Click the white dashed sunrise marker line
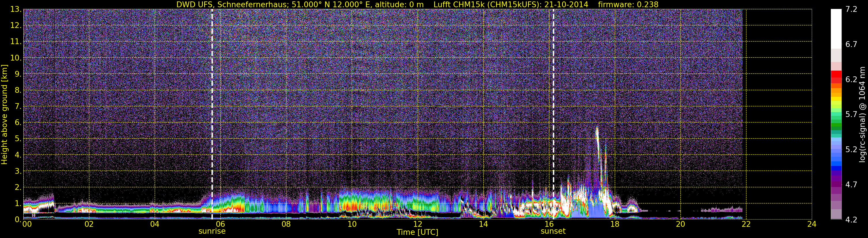Image resolution: width=868 pixels, height=238 pixels. 212,114
